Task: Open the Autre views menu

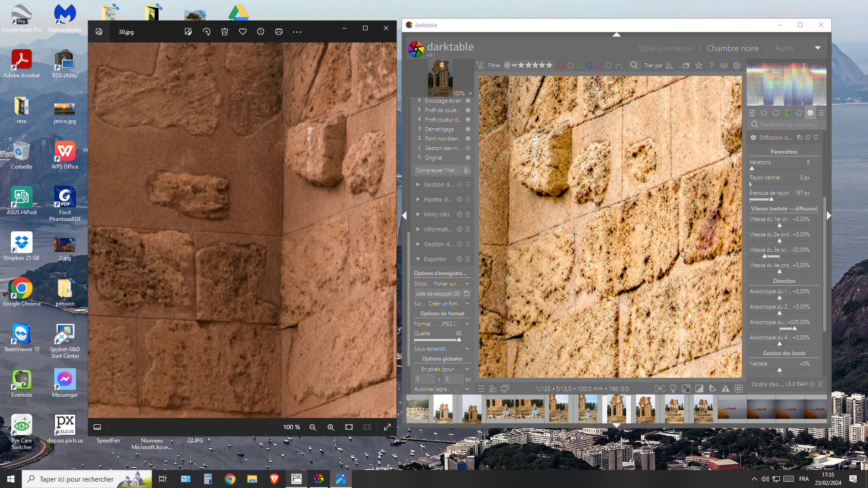Action: point(783,48)
